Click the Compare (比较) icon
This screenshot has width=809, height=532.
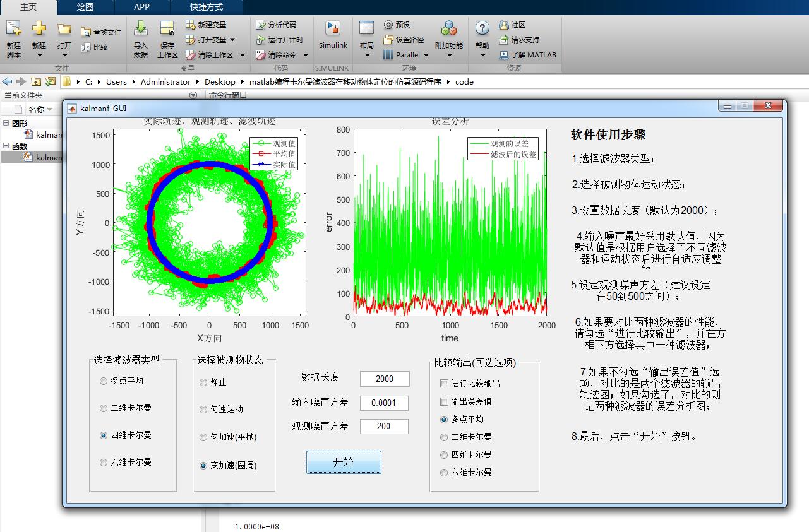[86, 47]
